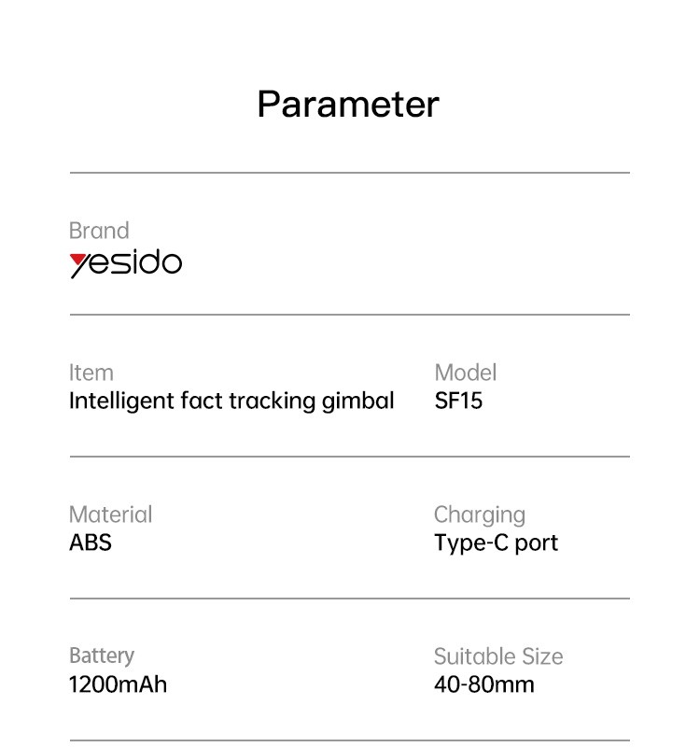This screenshot has height=747, width=700.
Task: Select the text Intelligent fact tracking gimbal
Action: pos(231,401)
